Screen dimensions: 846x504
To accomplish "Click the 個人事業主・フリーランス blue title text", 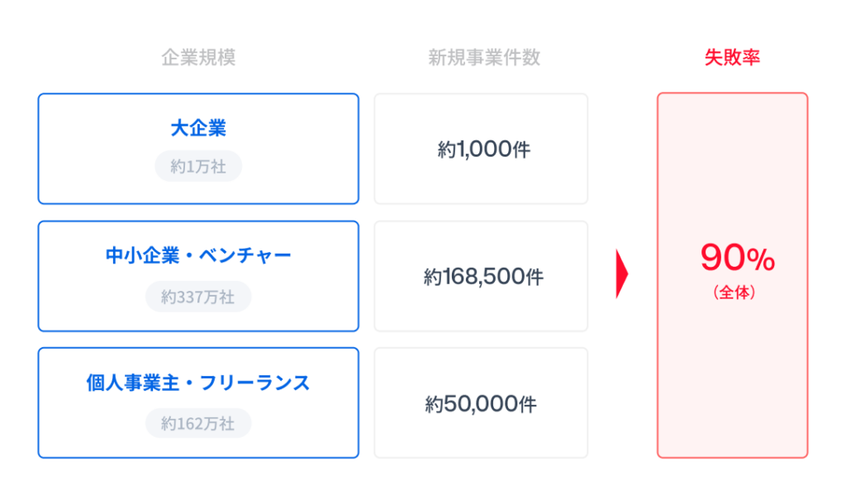I will click(198, 383).
